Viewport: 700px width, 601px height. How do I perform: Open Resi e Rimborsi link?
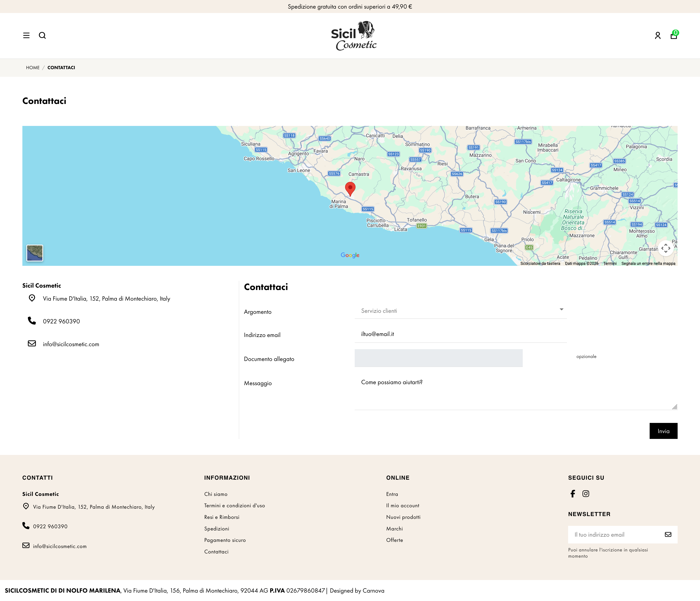pos(222,517)
